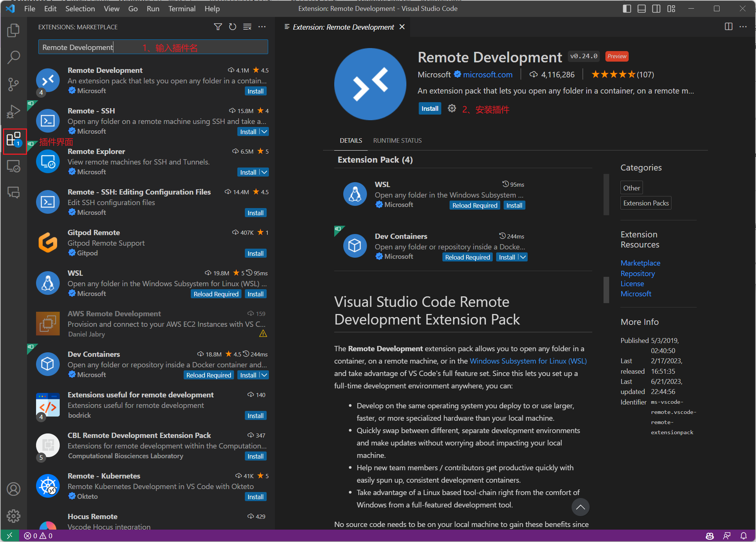Open the Microsoft resource link
Viewport: 756px width, 542px height.
(x=636, y=294)
